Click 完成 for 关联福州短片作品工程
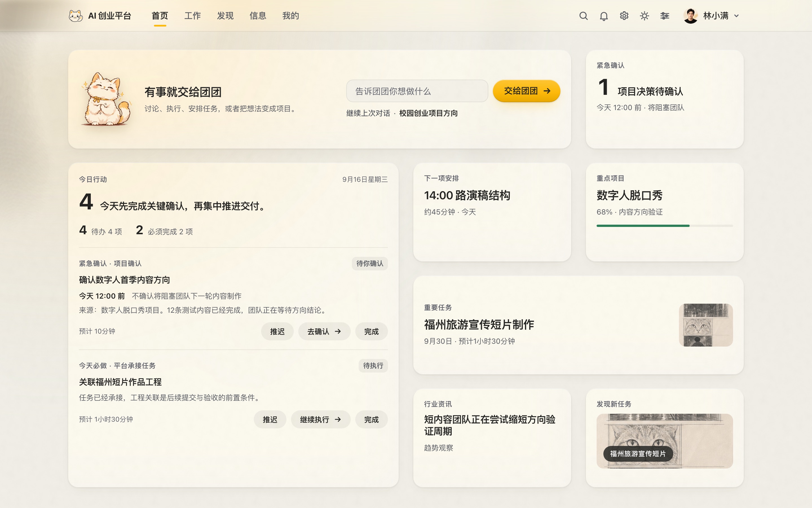 pyautogui.click(x=371, y=420)
